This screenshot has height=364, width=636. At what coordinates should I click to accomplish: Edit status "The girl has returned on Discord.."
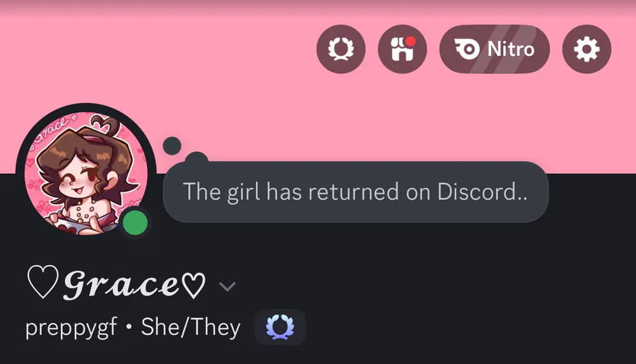tap(355, 192)
